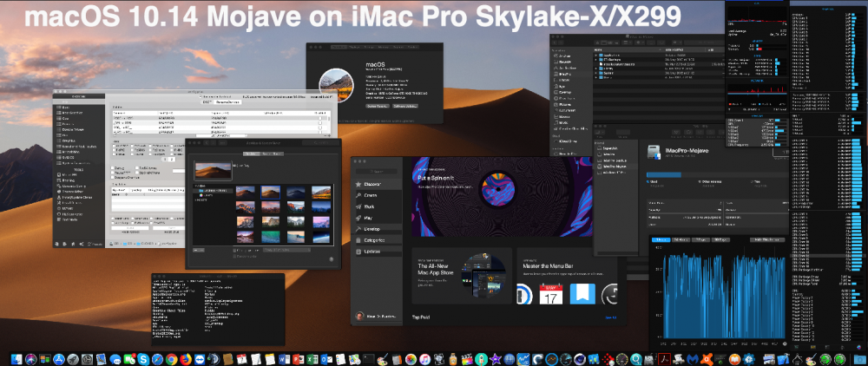This screenshot has height=366, width=868.
Task: Open The All-New Mac App Store card
Action: (x=462, y=276)
